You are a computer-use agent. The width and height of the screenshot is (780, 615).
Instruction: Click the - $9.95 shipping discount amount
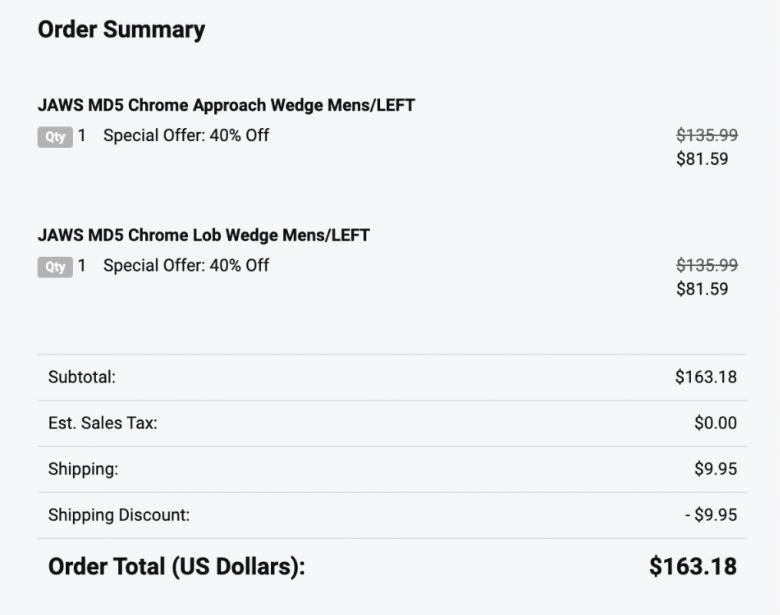click(711, 515)
